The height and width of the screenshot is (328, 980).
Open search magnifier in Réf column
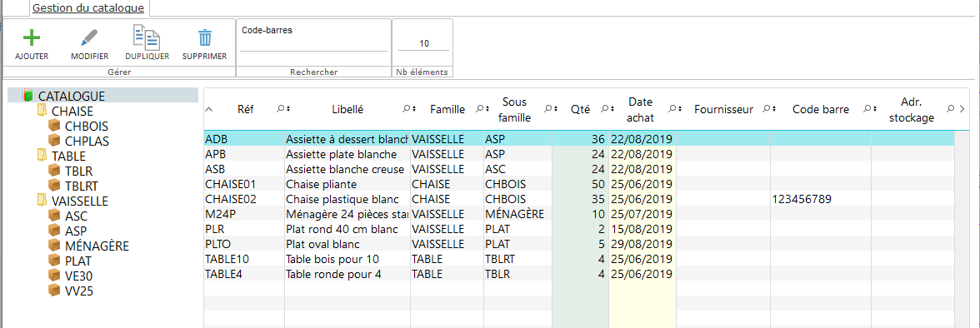[281, 109]
